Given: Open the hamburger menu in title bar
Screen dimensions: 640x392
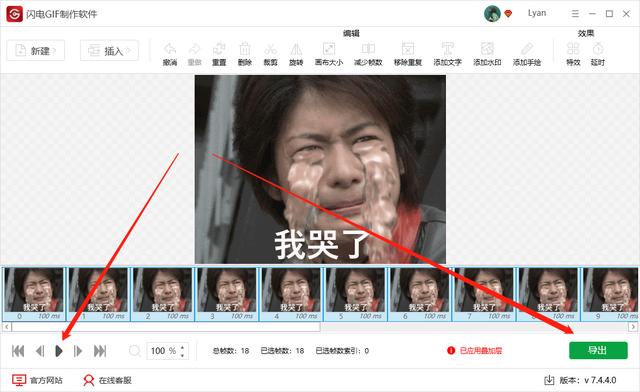Looking at the screenshot, I should tap(575, 14).
